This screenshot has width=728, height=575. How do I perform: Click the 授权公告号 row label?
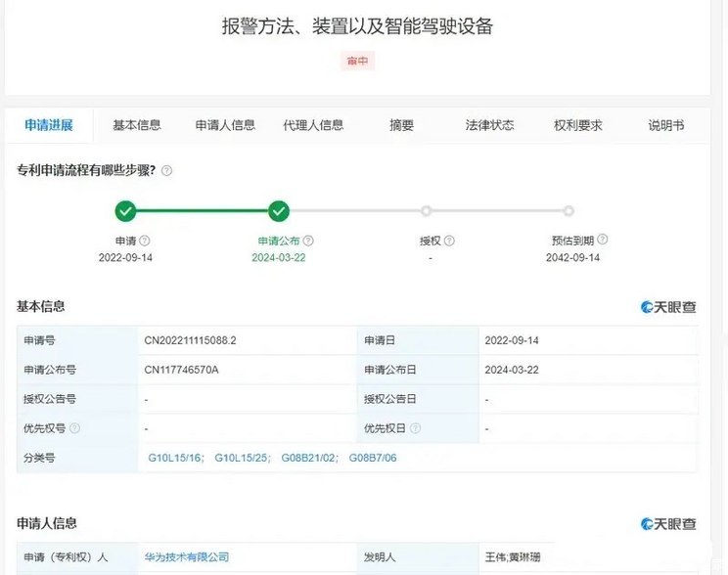click(50, 399)
